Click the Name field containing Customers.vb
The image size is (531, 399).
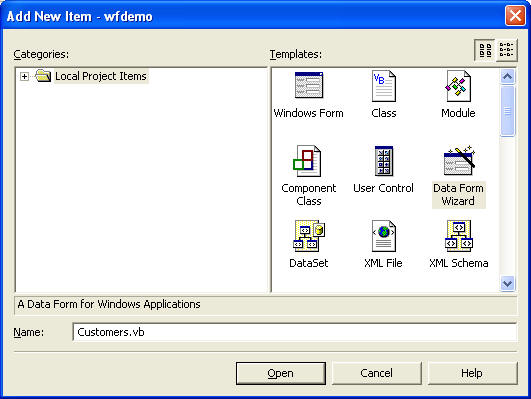pyautogui.click(x=295, y=332)
